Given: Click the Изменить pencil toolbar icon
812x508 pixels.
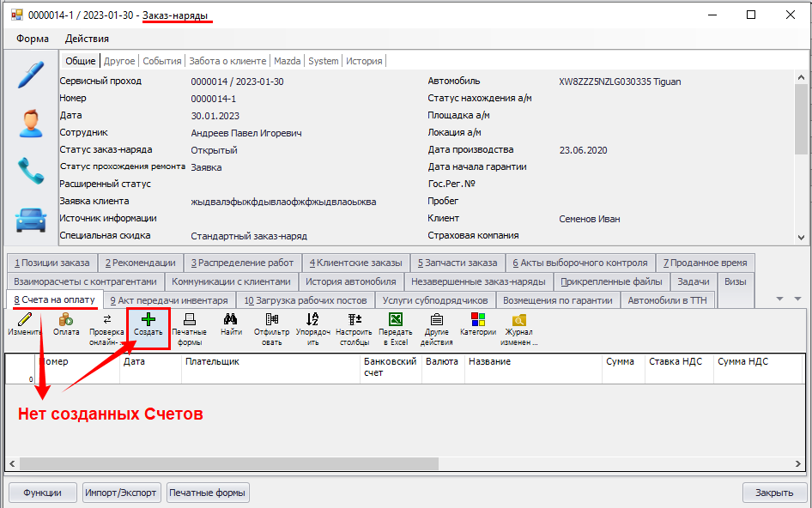Looking at the screenshot, I should click(x=24, y=320).
